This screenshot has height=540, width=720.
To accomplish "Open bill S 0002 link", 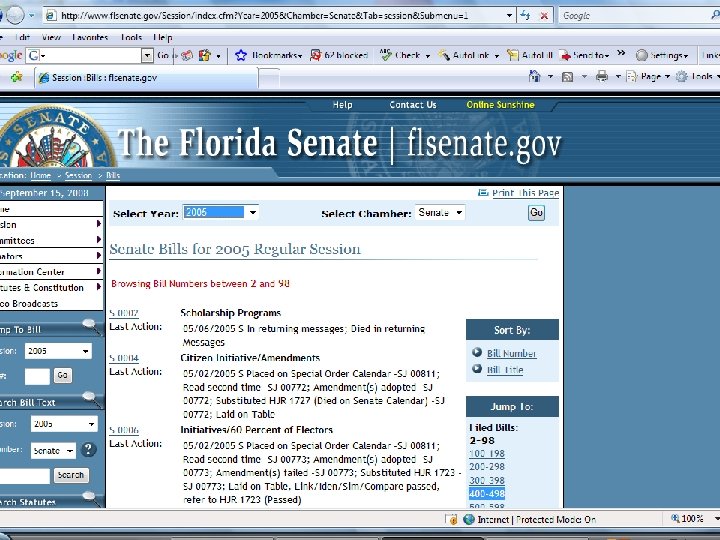I will [x=124, y=313].
